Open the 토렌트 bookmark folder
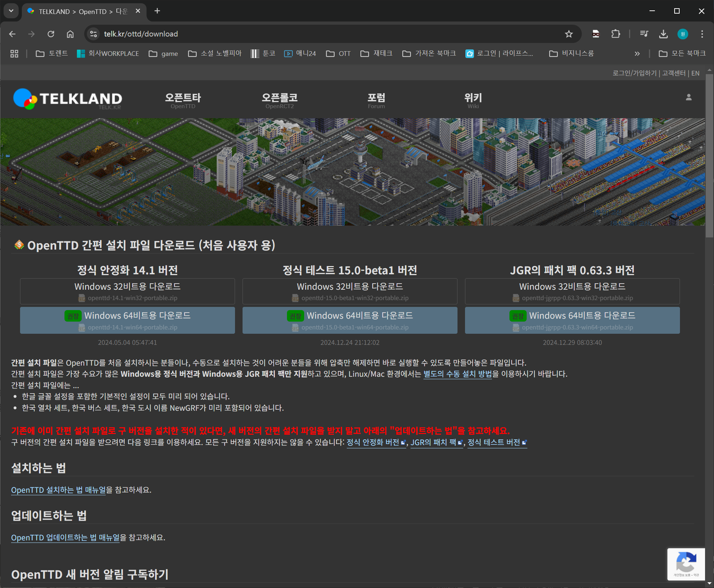The width and height of the screenshot is (714, 588). pos(52,54)
